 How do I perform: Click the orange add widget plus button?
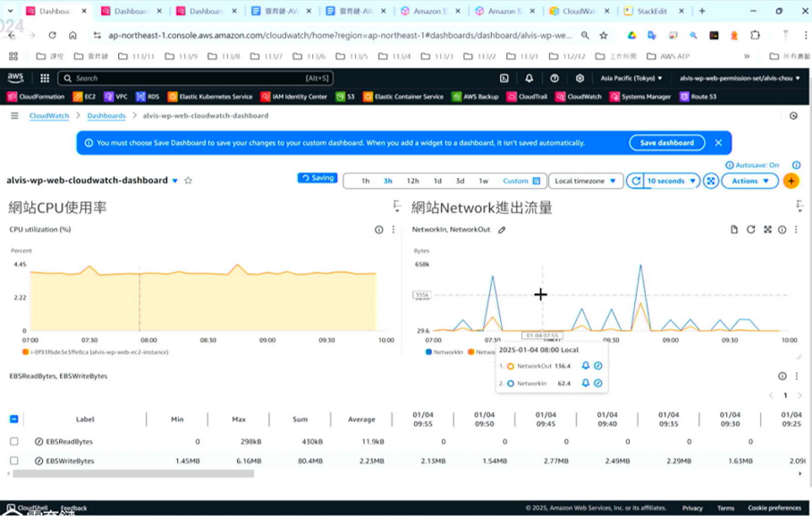791,181
